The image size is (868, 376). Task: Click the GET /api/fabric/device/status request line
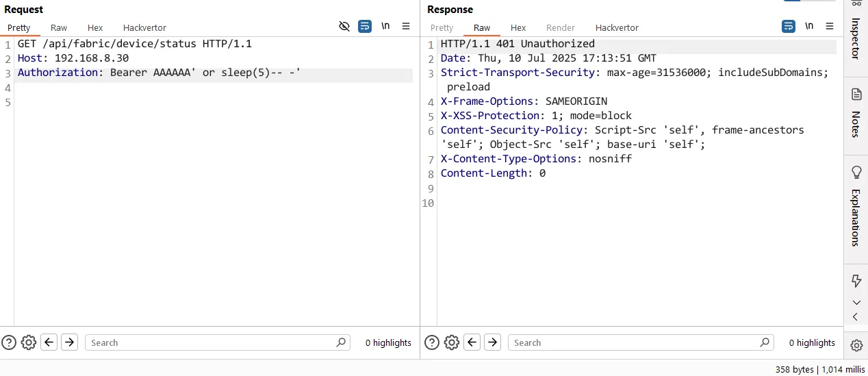(x=135, y=44)
